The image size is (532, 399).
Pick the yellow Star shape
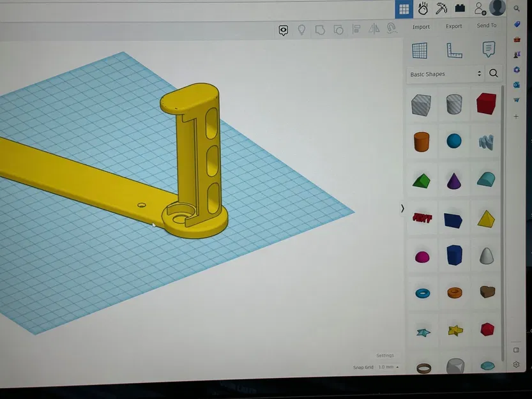[x=455, y=331]
